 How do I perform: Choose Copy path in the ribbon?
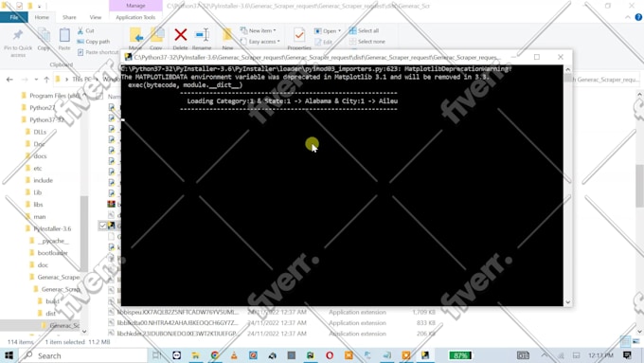click(94, 42)
